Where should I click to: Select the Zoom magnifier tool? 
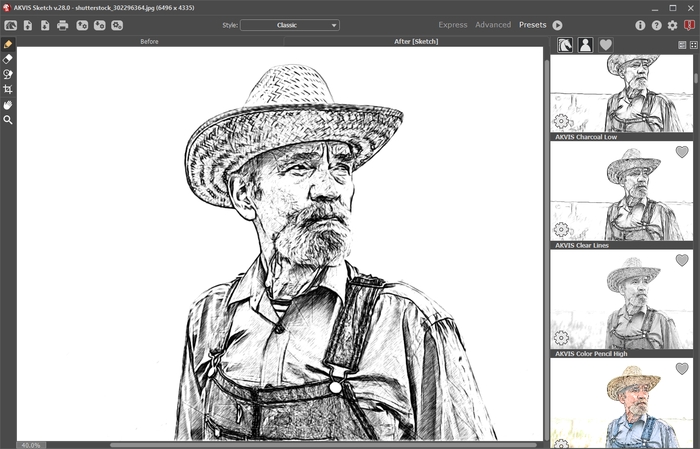[x=8, y=120]
